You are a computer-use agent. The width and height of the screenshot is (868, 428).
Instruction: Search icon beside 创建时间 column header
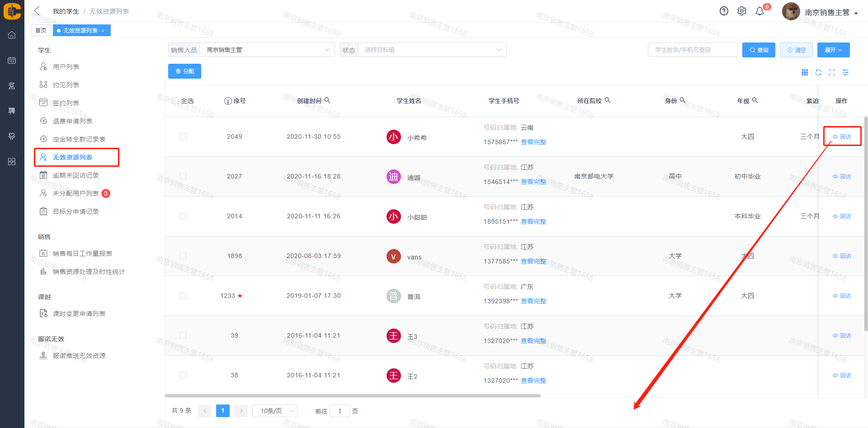click(327, 100)
